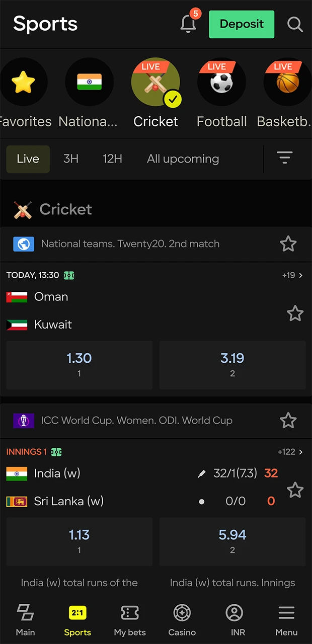The width and height of the screenshot is (312, 644).
Task: Pick Sri Lanka (w) odds 5.94
Action: click(232, 541)
